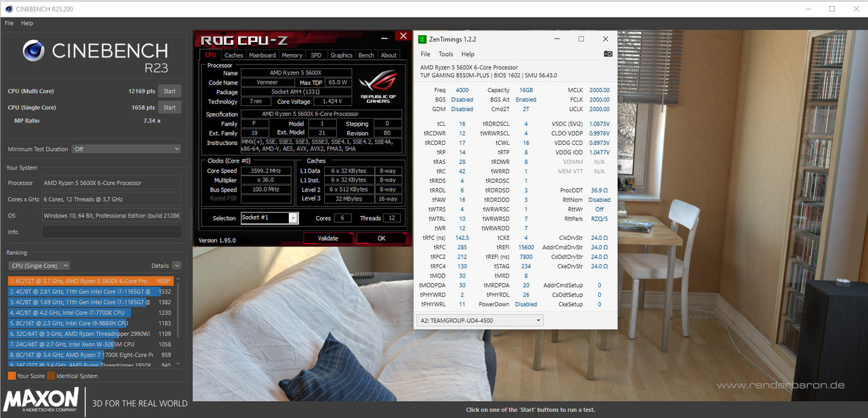
Task: Click the ZenTimings screenshot camera icon
Action: (x=608, y=54)
